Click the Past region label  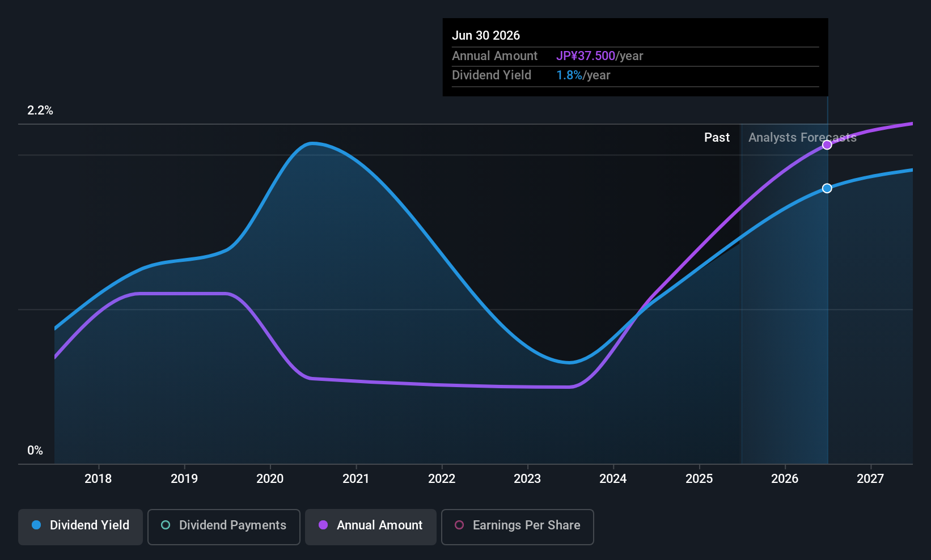[x=717, y=137]
